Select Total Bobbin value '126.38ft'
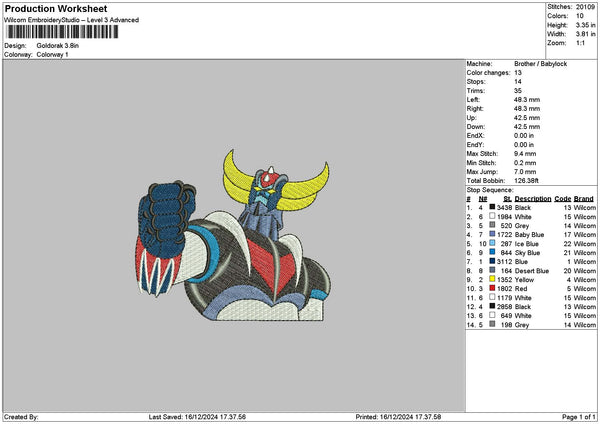 [x=526, y=181]
